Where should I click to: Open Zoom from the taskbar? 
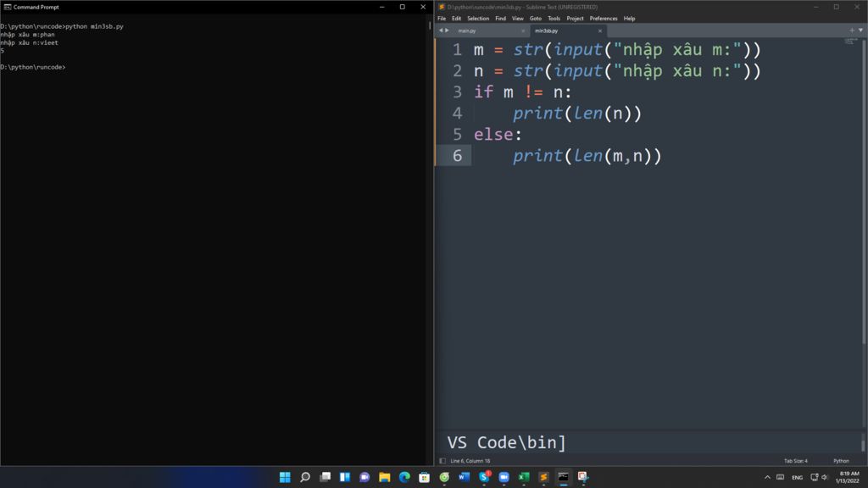pyautogui.click(x=504, y=477)
